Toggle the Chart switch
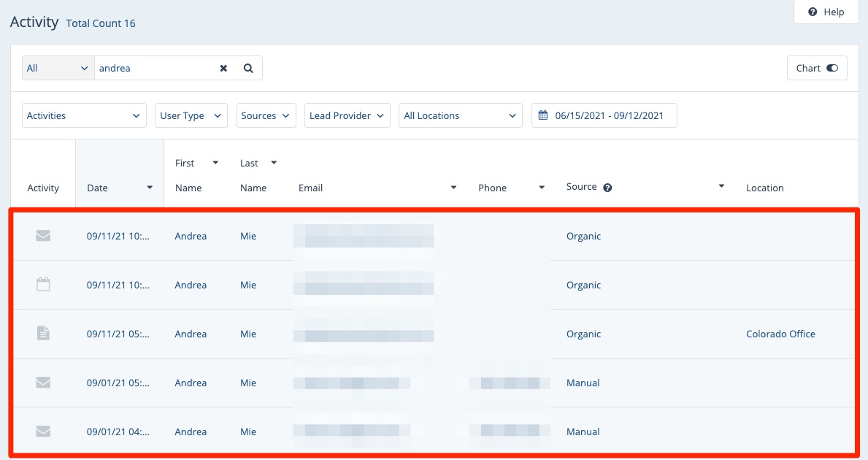Image resolution: width=868 pixels, height=460 pixels. [831, 68]
